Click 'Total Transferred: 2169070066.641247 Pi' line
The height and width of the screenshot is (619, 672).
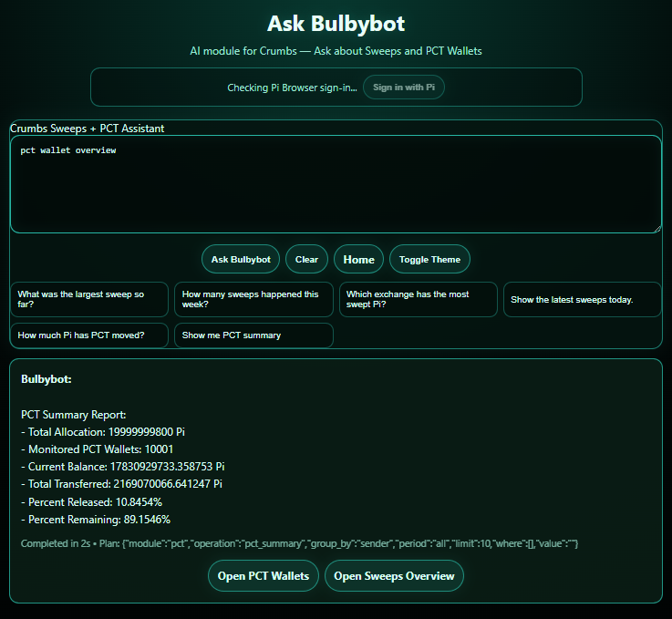pyautogui.click(x=121, y=484)
